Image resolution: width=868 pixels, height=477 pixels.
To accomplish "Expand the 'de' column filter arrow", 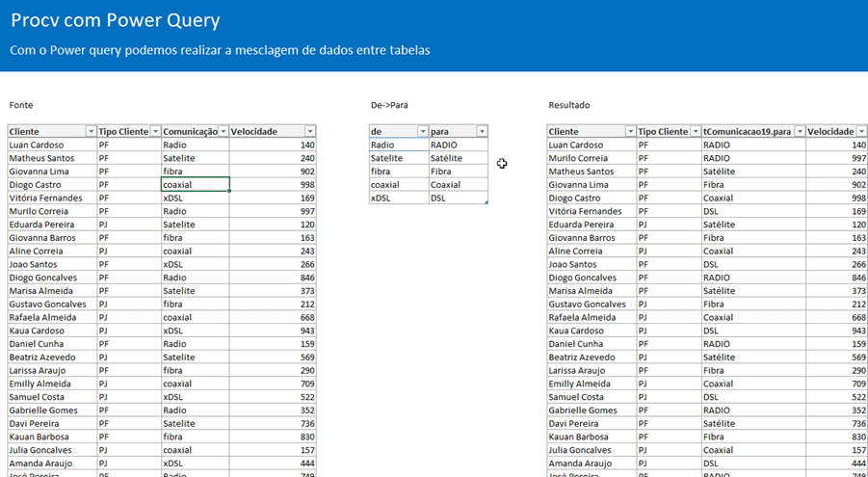I will (x=422, y=132).
